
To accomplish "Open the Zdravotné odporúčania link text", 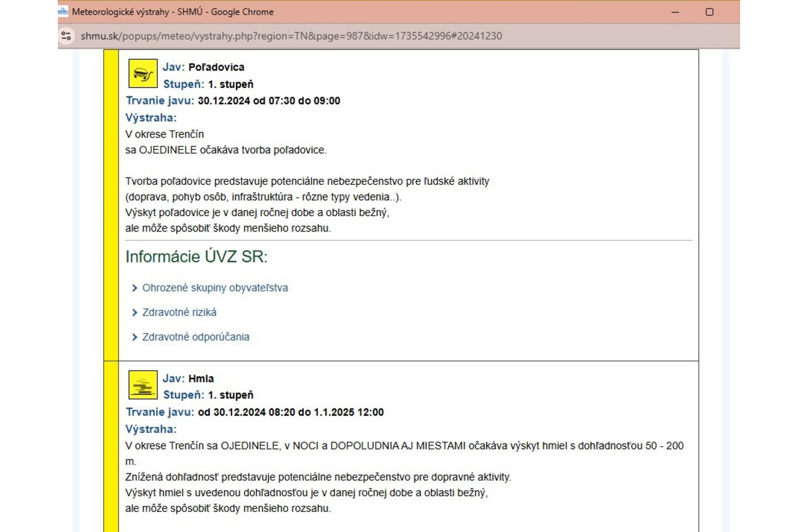I will (x=196, y=337).
